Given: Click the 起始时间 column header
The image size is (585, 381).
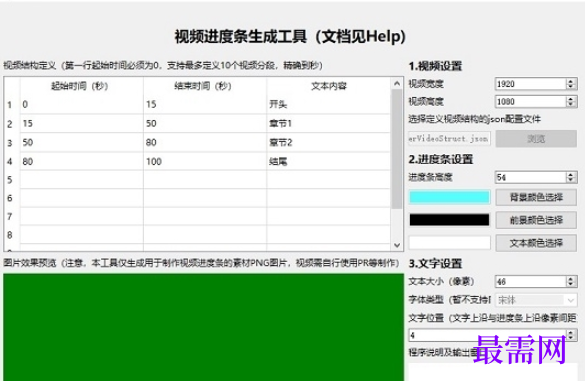Looking at the screenshot, I should tap(80, 86).
